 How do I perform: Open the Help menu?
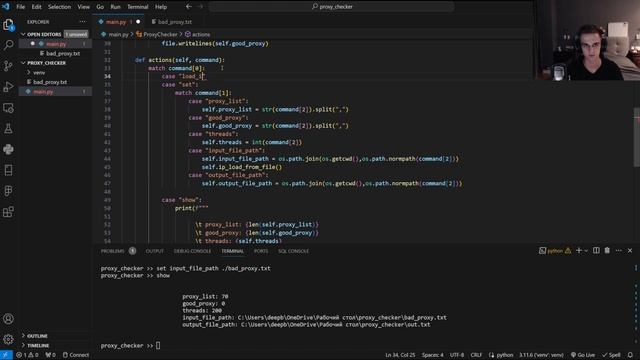[x=161, y=7]
